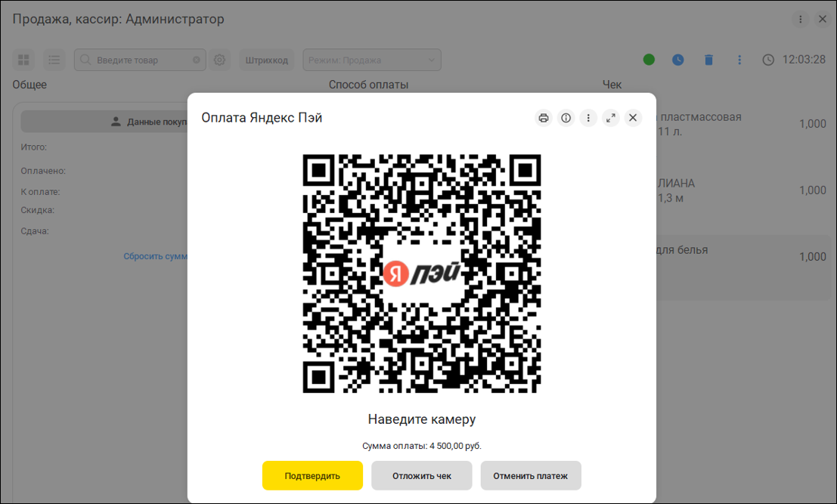Click the Скидка: label
Screen dimensions: 837x504
pos(37,210)
